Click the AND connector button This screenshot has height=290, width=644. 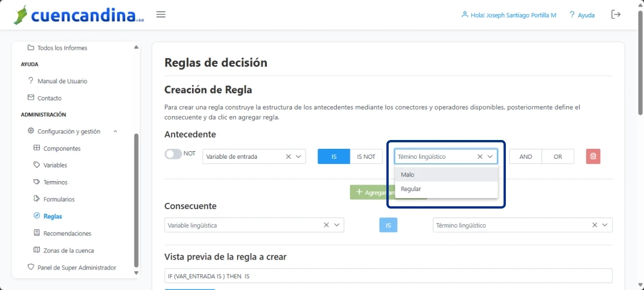click(x=526, y=156)
